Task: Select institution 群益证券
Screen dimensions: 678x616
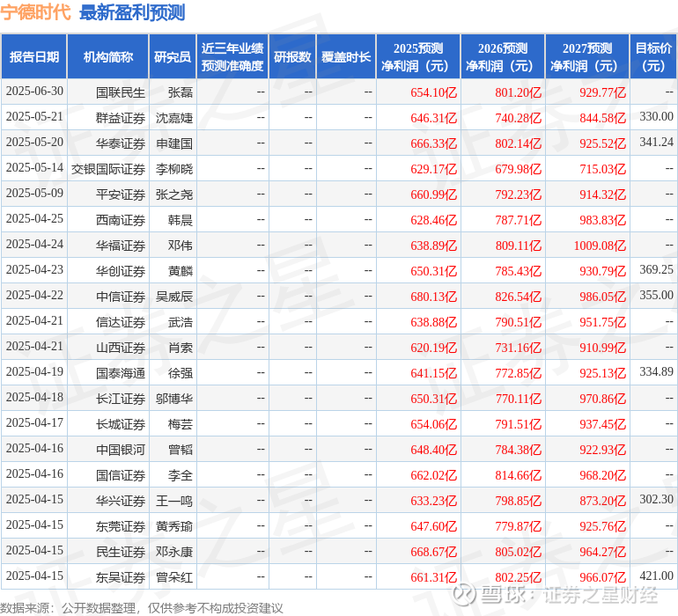Action: pos(121,118)
